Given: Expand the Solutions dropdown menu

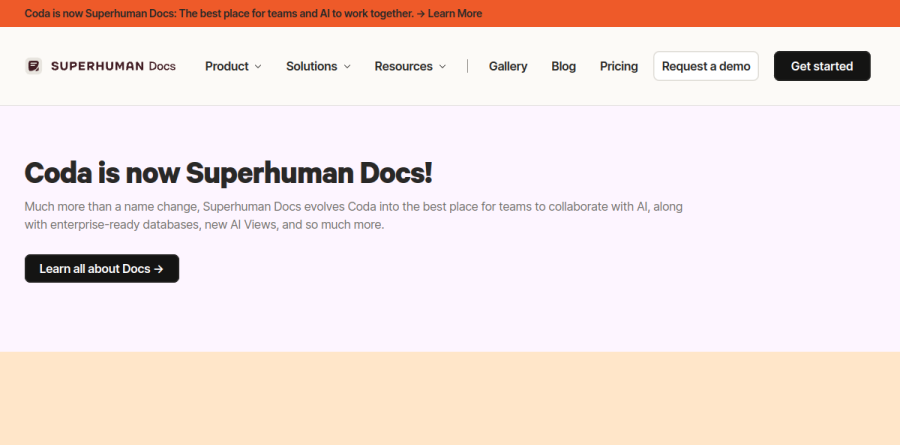Looking at the screenshot, I should tap(318, 66).
